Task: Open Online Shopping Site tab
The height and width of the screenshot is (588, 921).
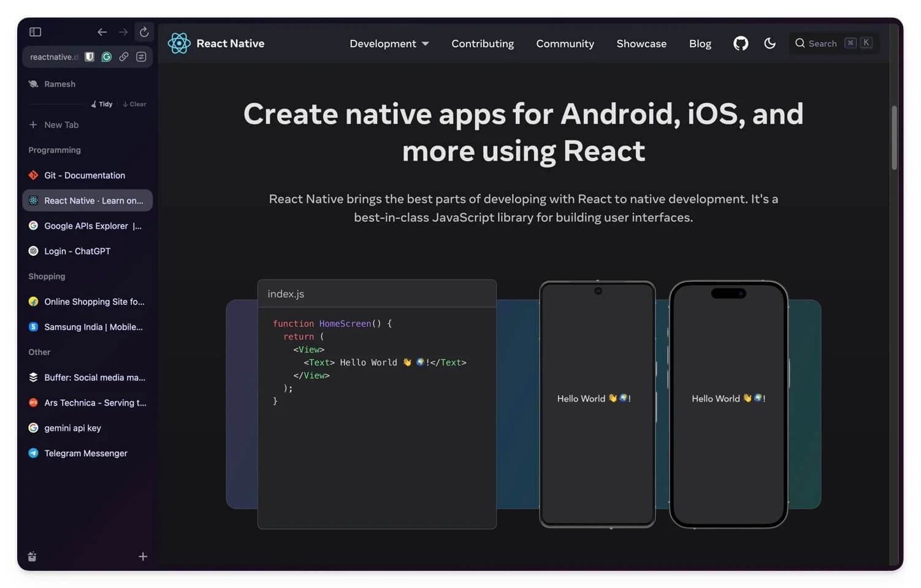Action: pyautogui.click(x=88, y=302)
